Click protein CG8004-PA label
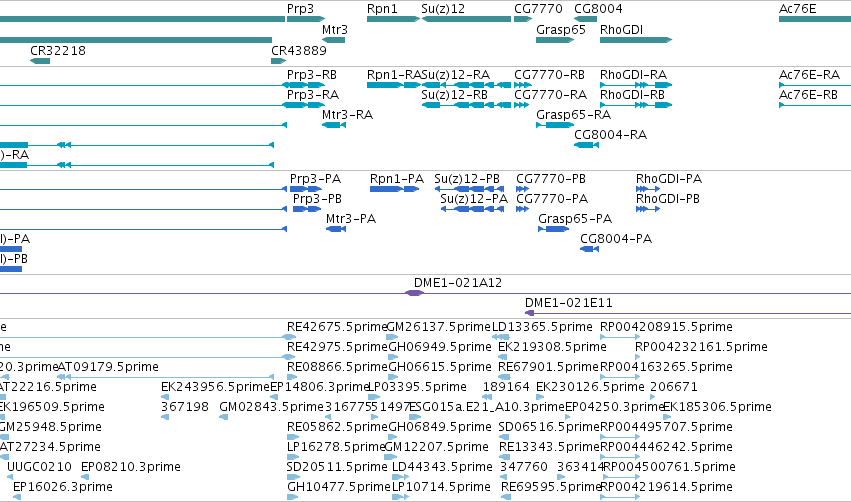The height and width of the screenshot is (502, 851). pyautogui.click(x=616, y=239)
